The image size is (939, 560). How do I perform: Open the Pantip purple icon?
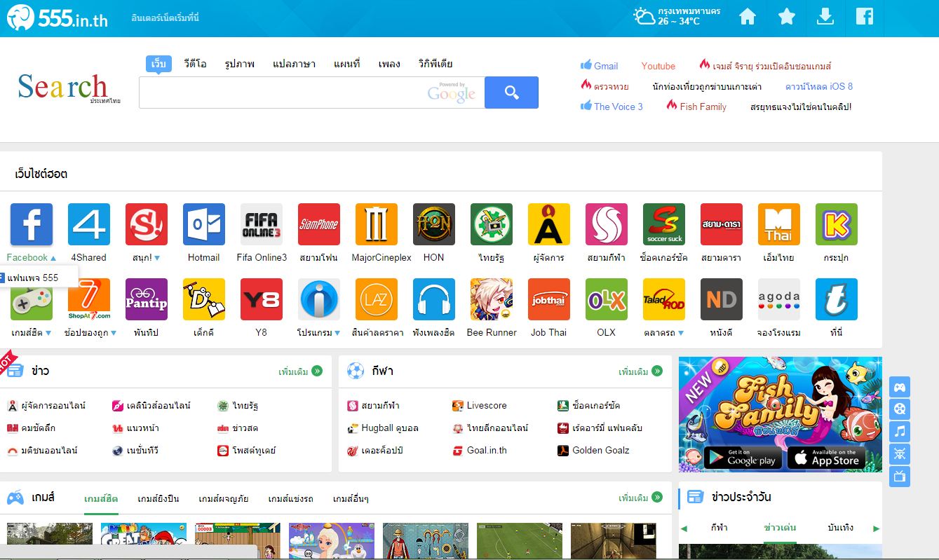[146, 299]
